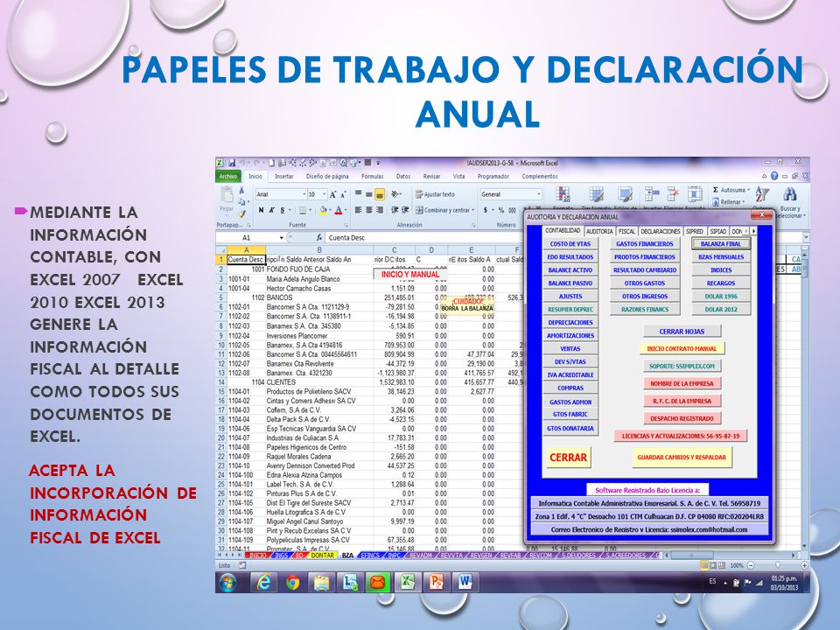Screen dimensions: 840x630
Task: Click the red font color A icon
Action: [x=338, y=211]
